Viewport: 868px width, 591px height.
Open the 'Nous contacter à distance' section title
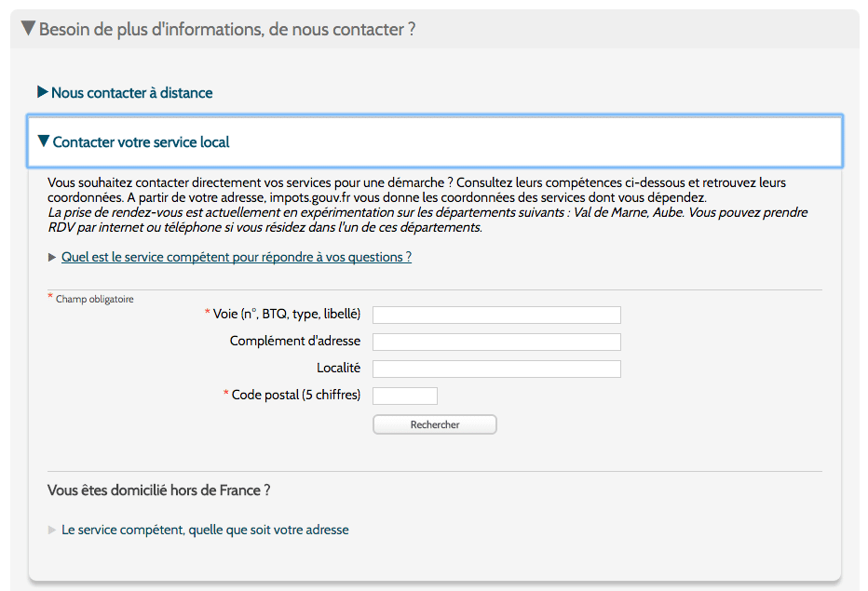tap(131, 93)
